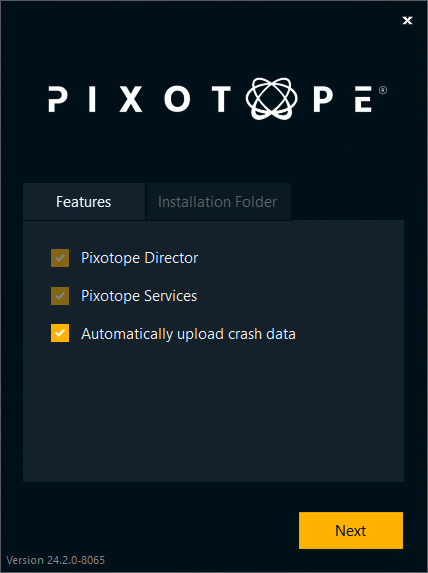Toggle the Pixotope Services checkbox
This screenshot has width=428, height=573.
tap(60, 296)
